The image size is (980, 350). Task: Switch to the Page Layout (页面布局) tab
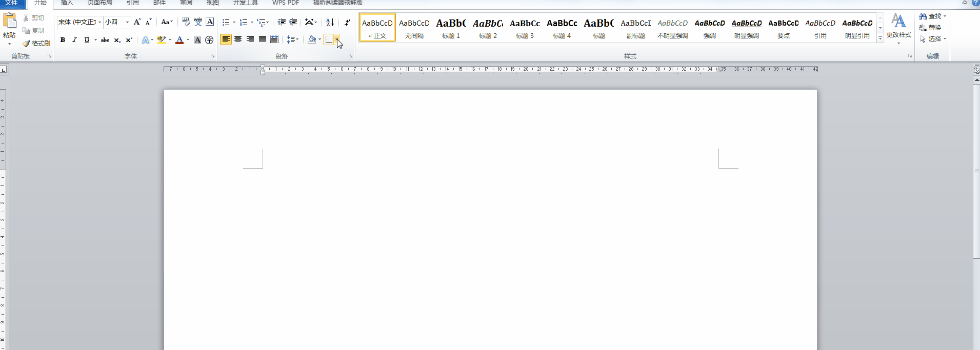(100, 3)
